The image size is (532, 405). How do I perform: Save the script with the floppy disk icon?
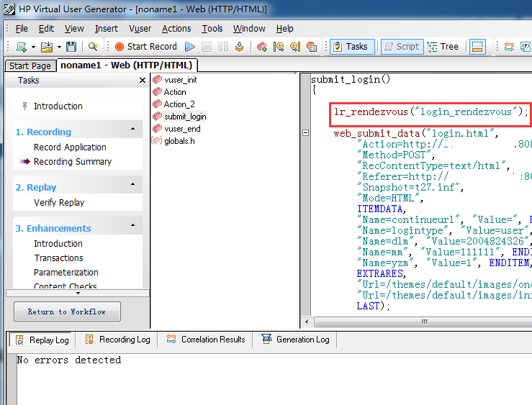click(71, 47)
